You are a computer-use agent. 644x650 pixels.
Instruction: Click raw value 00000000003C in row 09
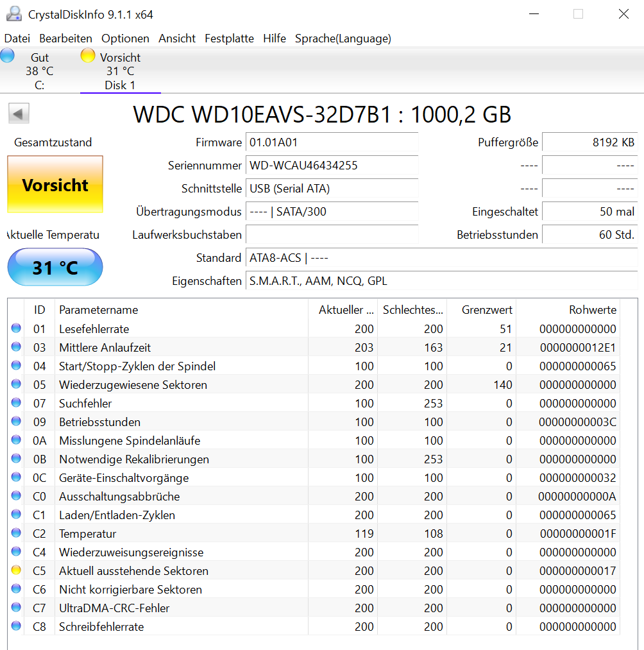coord(578,422)
